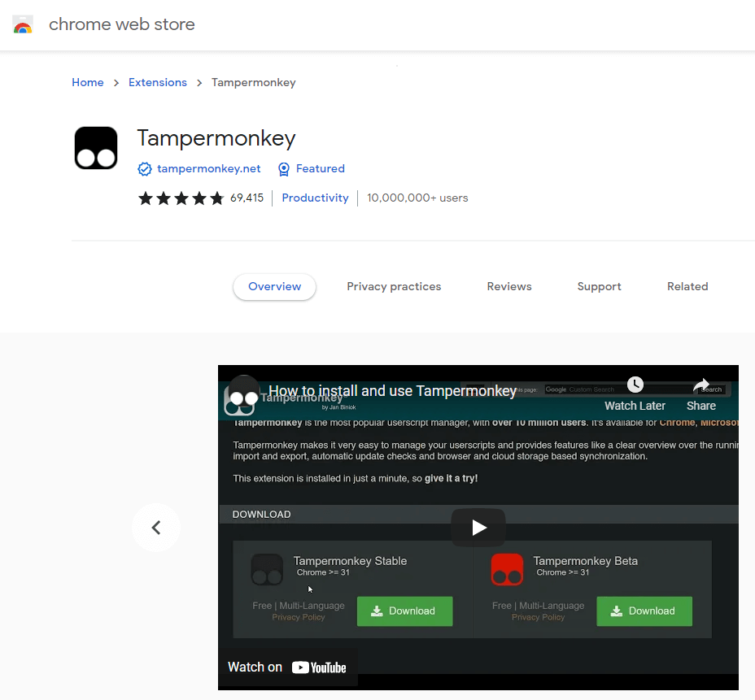Click the Tampermonkey Beta title text
This screenshot has width=755, height=700.
point(586,561)
